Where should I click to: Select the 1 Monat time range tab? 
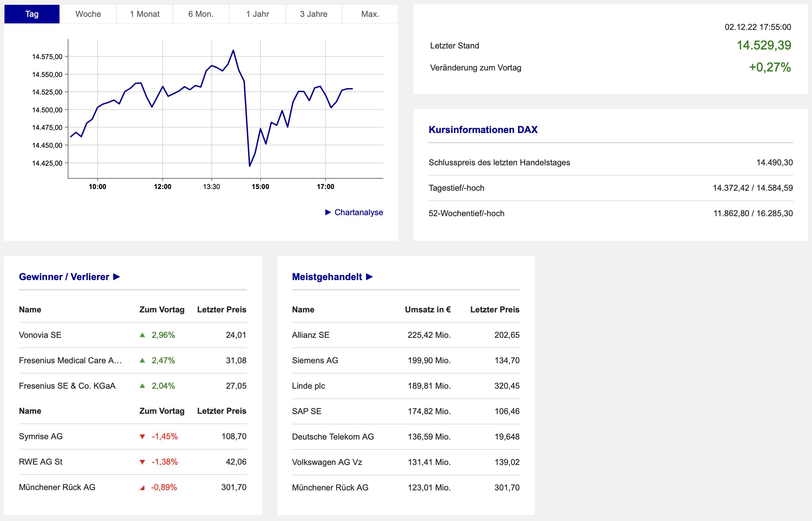(144, 14)
